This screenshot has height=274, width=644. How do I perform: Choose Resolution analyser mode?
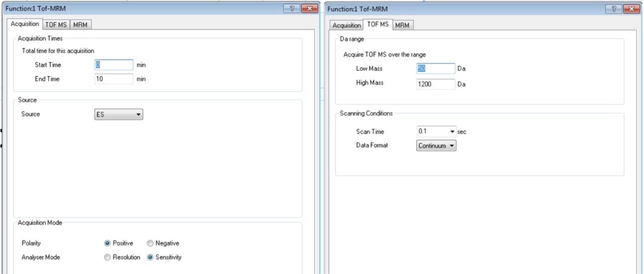107,257
